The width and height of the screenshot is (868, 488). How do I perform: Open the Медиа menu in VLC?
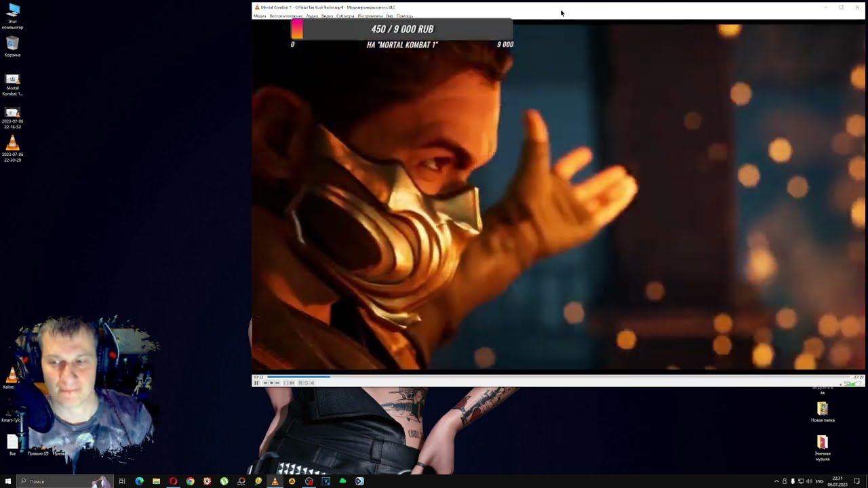click(x=260, y=16)
